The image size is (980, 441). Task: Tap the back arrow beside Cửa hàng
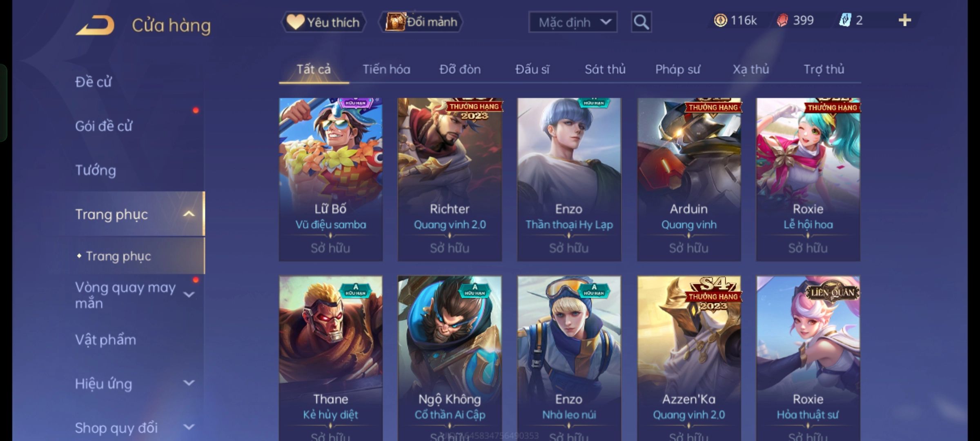pyautogui.click(x=95, y=25)
